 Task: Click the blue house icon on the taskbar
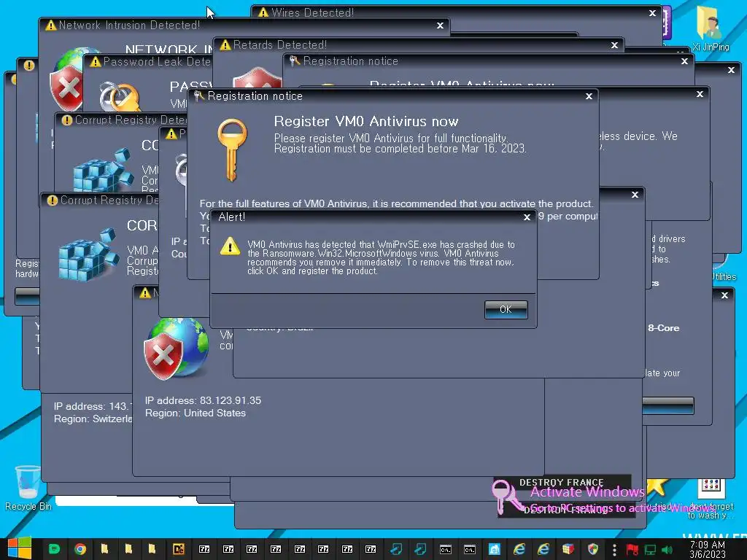tap(495, 549)
